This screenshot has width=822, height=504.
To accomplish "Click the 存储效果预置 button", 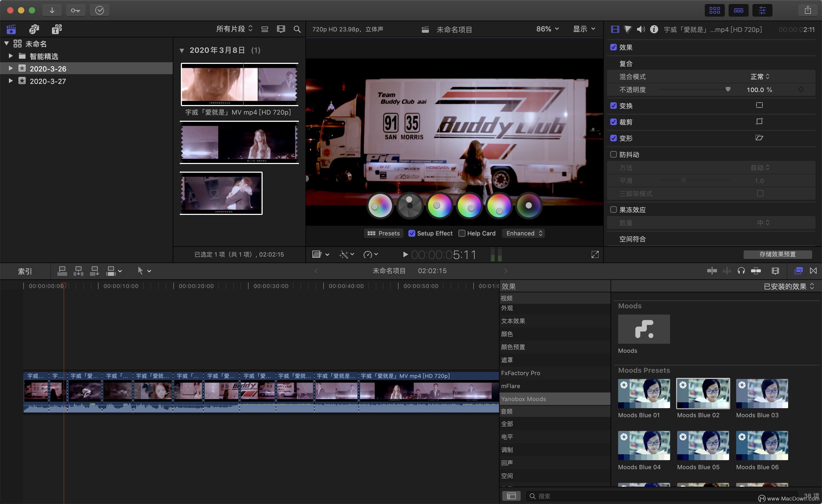I will 778,254.
